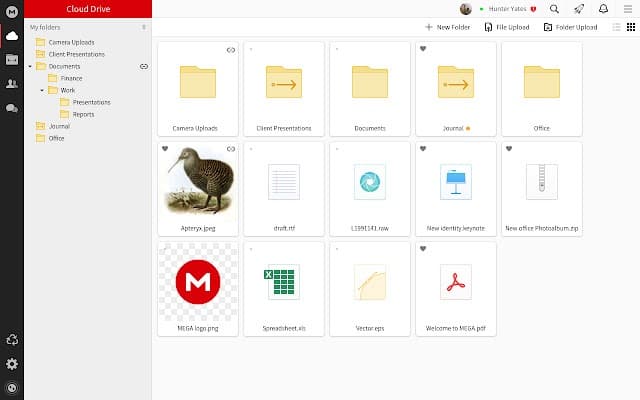Image resolution: width=640 pixels, height=400 pixels.
Task: Toggle favourite heart on Photoalbum.zip
Action: tap(509, 149)
